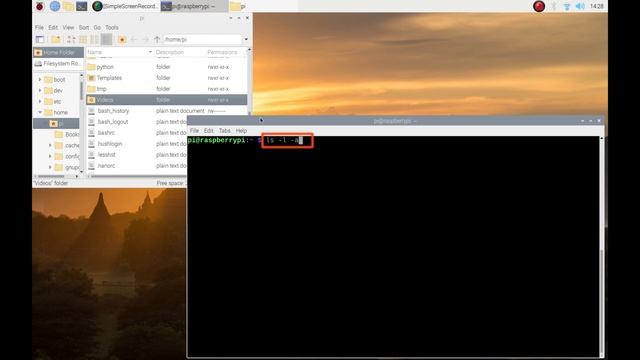
Task: Open the Go menu in file manager
Action: click(x=97, y=27)
